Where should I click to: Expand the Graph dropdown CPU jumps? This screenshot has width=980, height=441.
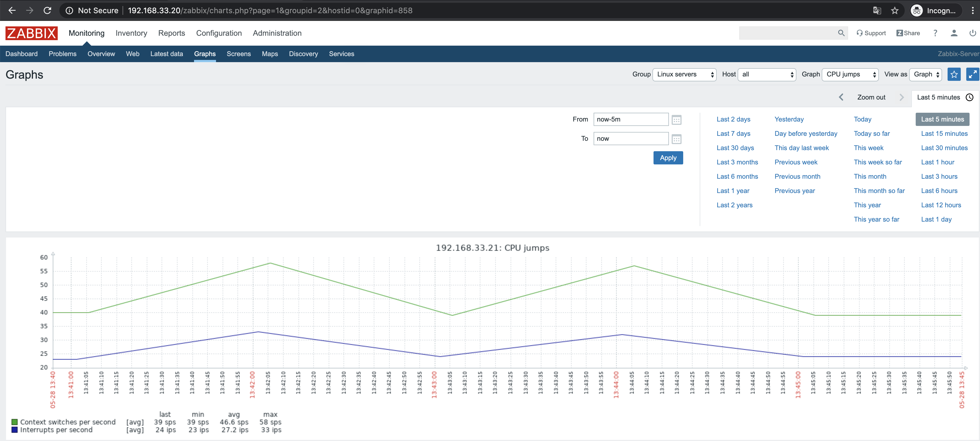click(849, 75)
